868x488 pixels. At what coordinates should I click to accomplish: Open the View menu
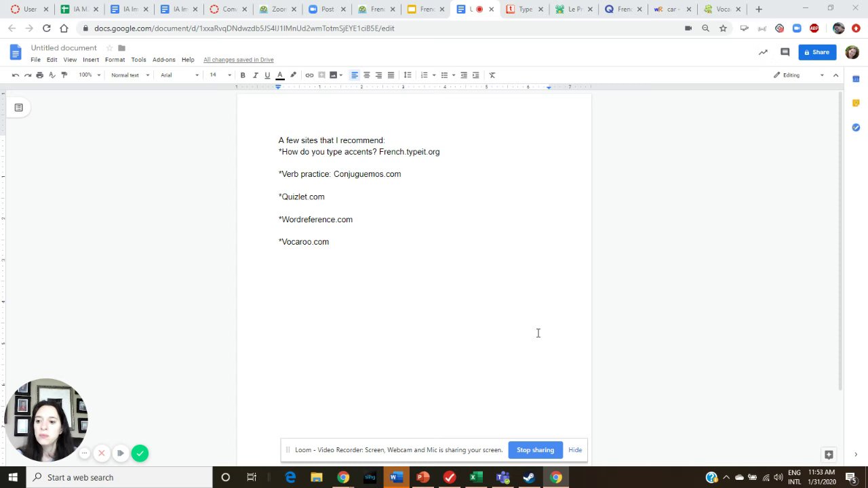point(70,60)
